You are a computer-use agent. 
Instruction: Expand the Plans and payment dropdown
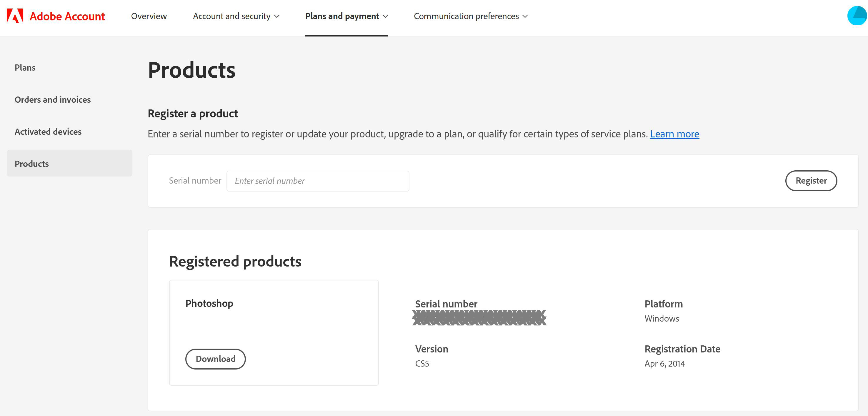346,16
